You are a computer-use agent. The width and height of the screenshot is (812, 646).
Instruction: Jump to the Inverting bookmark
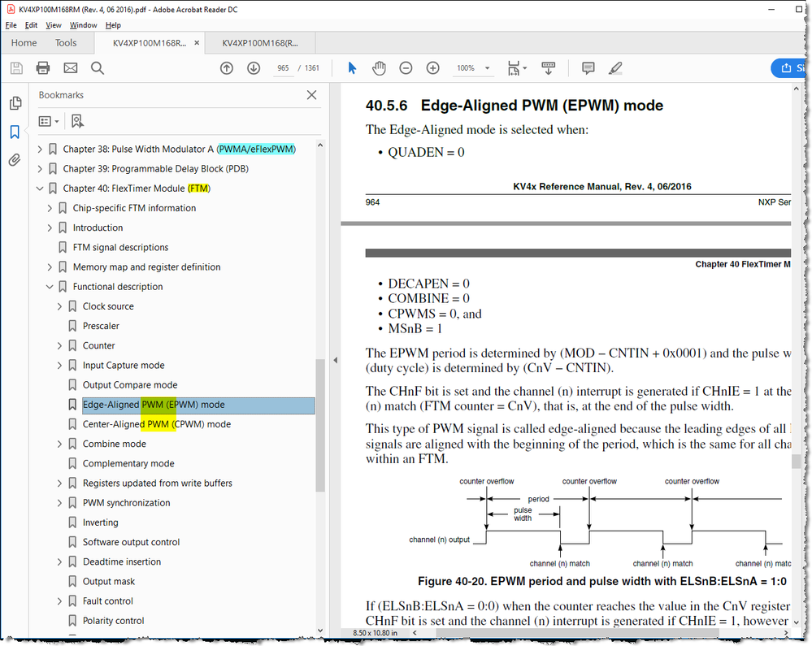point(101,522)
